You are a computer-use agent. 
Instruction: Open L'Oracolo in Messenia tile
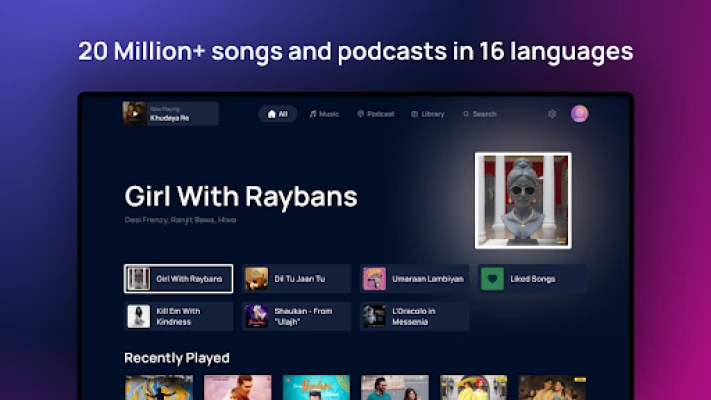pos(414,316)
